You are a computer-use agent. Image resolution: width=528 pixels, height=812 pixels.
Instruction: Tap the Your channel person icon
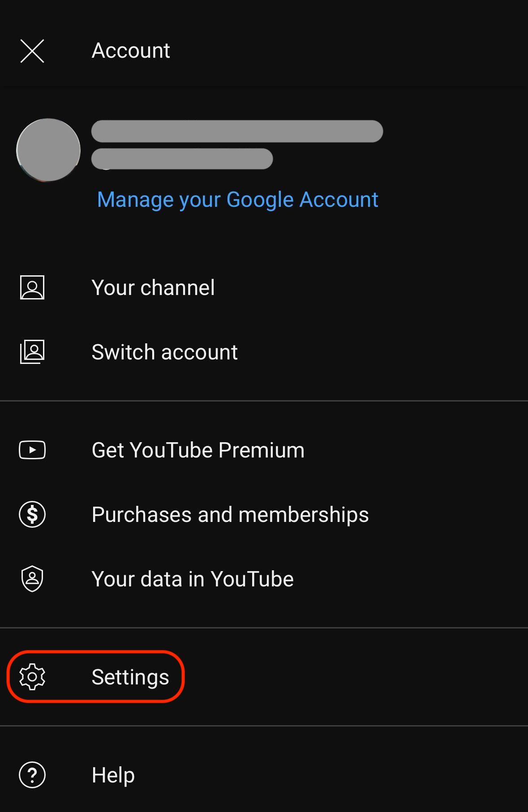pos(32,287)
